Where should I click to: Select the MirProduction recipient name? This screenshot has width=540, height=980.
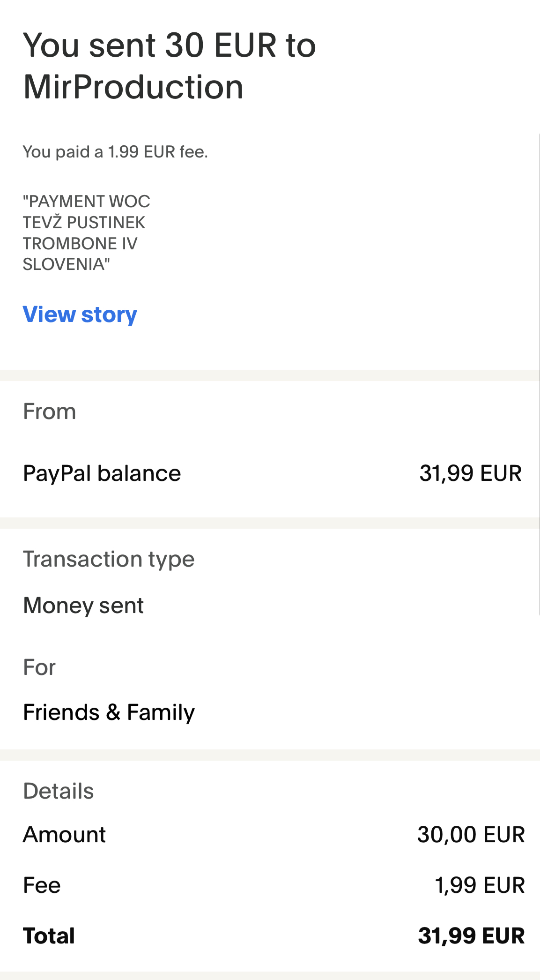(x=133, y=87)
